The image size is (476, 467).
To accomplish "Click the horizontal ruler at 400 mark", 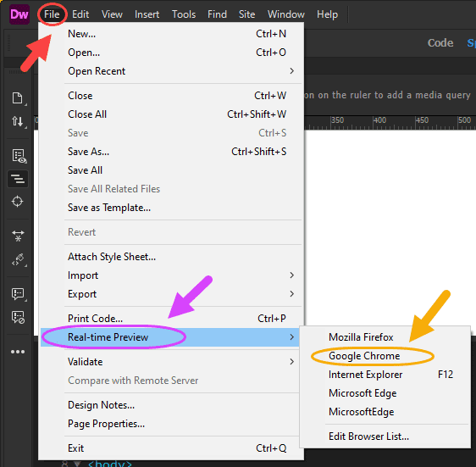I will [374, 123].
